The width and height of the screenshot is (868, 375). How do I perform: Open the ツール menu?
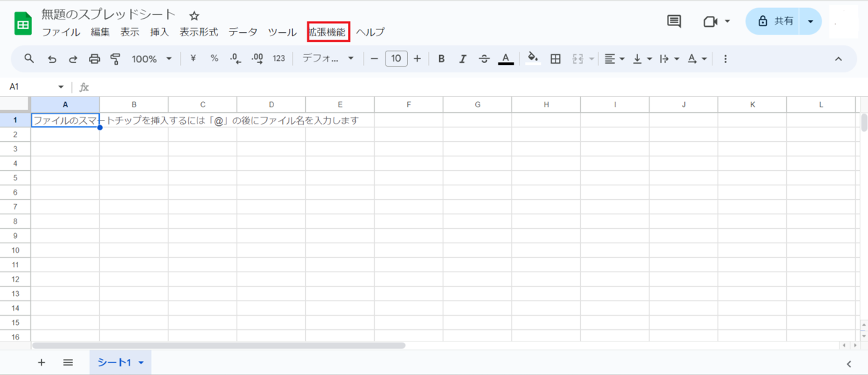click(282, 32)
